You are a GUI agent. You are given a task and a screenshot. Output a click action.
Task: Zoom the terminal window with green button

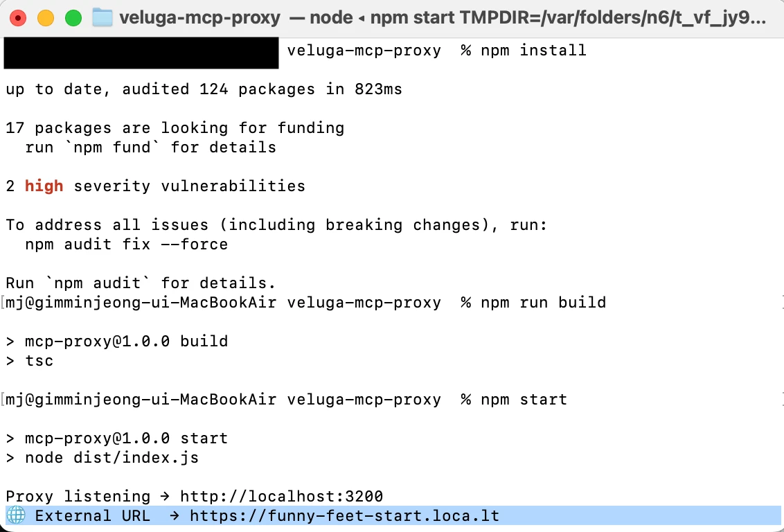click(73, 19)
